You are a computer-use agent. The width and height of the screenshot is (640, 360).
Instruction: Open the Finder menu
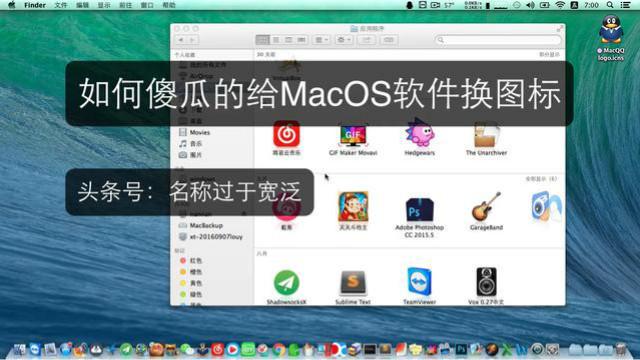tap(35, 5)
